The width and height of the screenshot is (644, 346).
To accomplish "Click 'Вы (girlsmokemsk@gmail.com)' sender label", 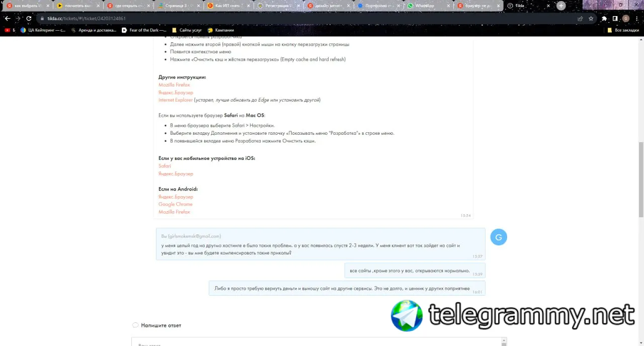I will tap(191, 236).
